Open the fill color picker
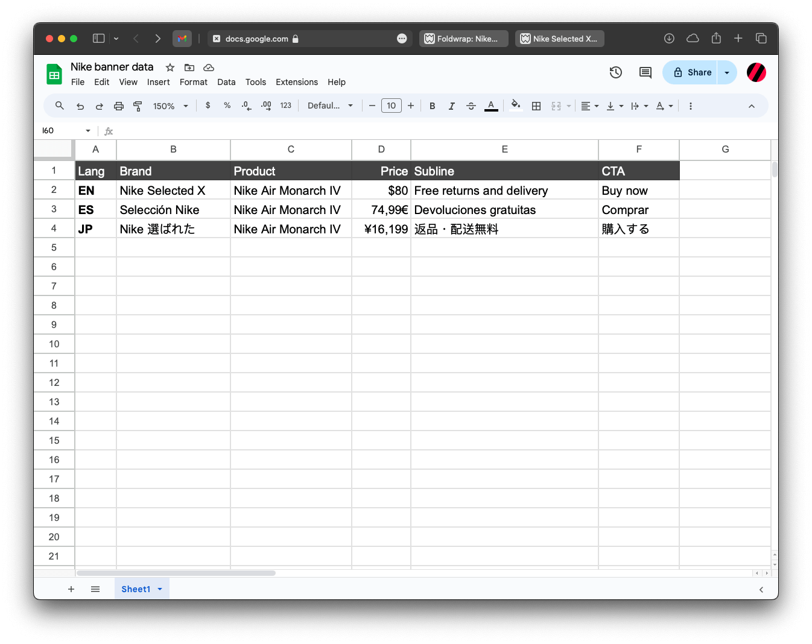Screen dimensions: 812x644 tap(516, 106)
